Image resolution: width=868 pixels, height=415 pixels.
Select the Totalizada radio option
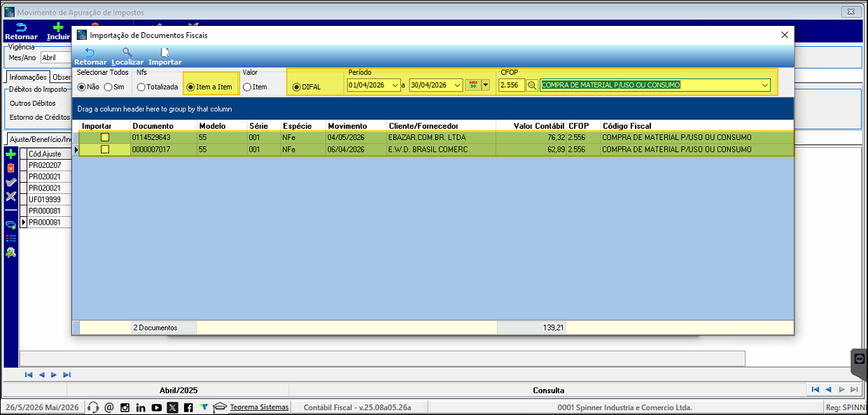(158, 87)
